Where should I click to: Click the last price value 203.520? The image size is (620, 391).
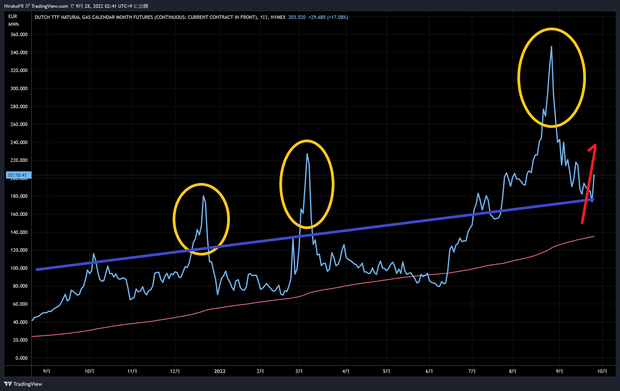coord(297,17)
